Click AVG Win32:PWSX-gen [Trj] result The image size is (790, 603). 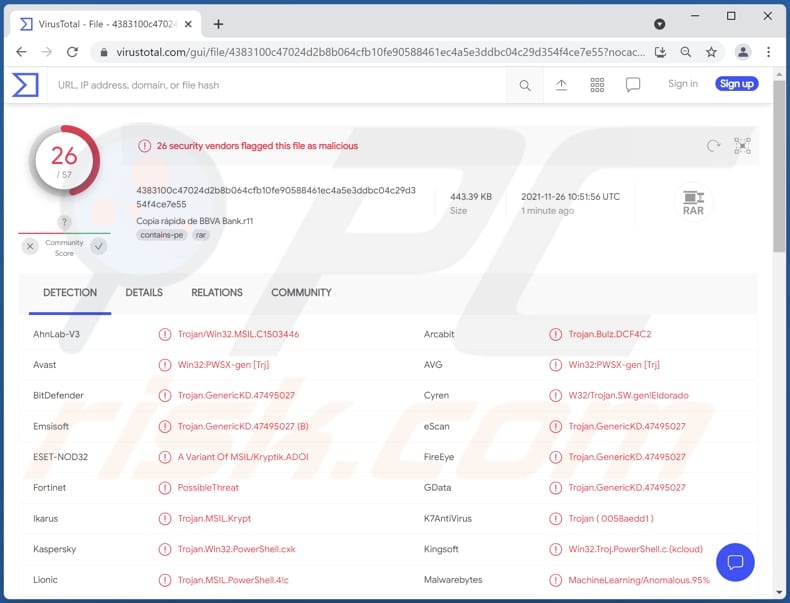pyautogui.click(x=614, y=365)
